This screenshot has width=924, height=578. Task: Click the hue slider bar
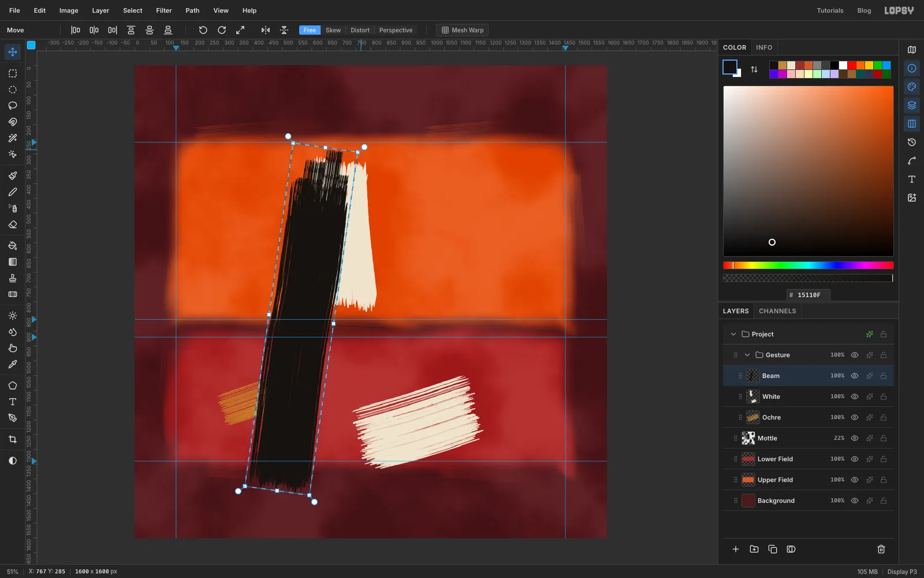(808, 265)
